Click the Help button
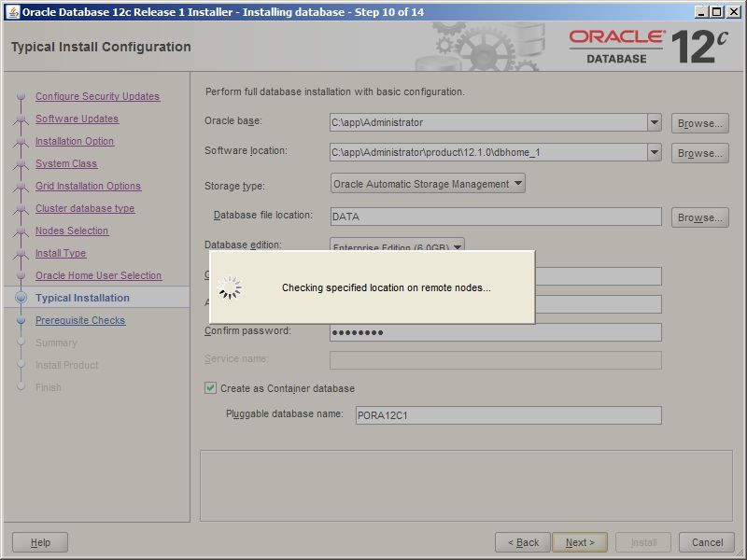 [x=40, y=542]
